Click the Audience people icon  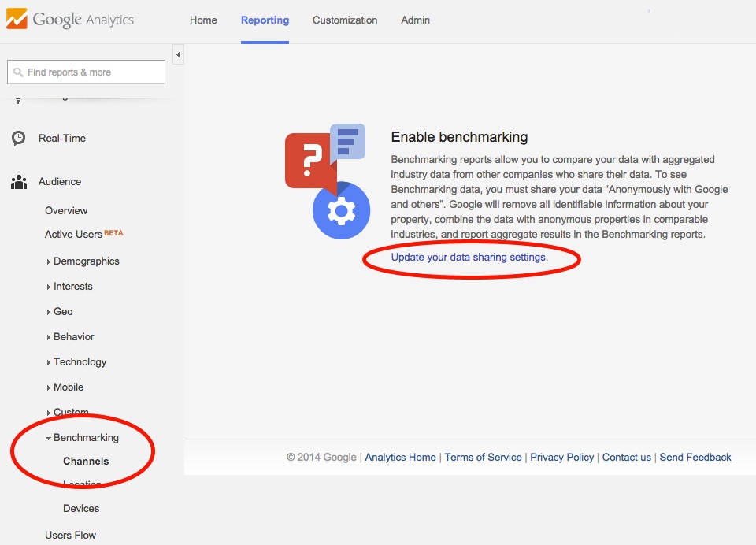pos(17,181)
